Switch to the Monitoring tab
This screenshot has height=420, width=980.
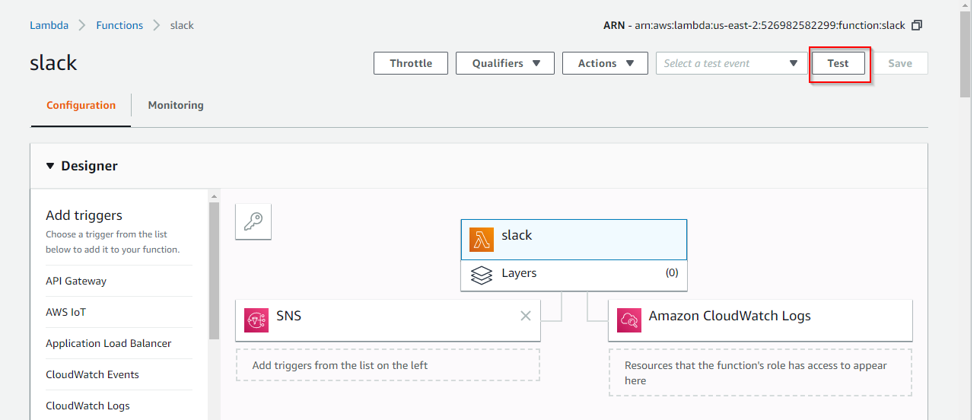(x=176, y=106)
